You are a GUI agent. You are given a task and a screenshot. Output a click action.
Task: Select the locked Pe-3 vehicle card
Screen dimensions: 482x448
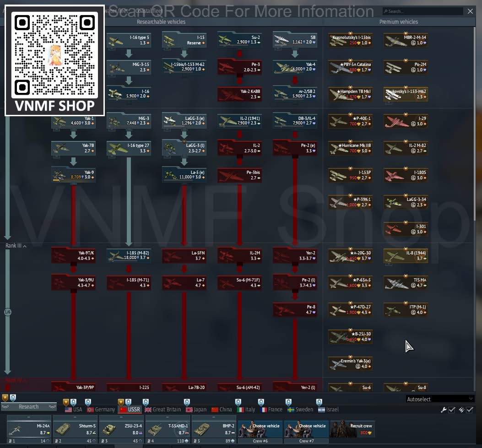239,67
